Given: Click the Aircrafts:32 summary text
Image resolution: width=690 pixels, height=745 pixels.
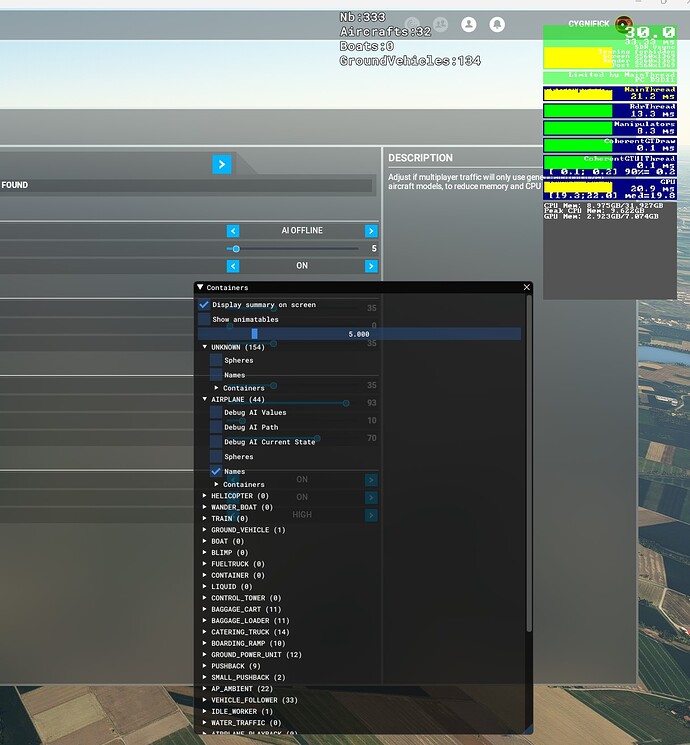Looking at the screenshot, I should (x=385, y=32).
